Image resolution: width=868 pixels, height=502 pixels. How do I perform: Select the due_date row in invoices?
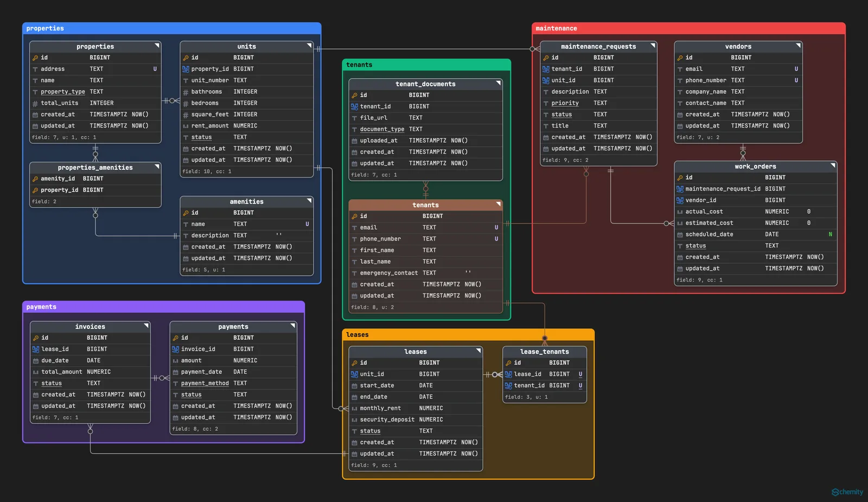tap(90, 360)
